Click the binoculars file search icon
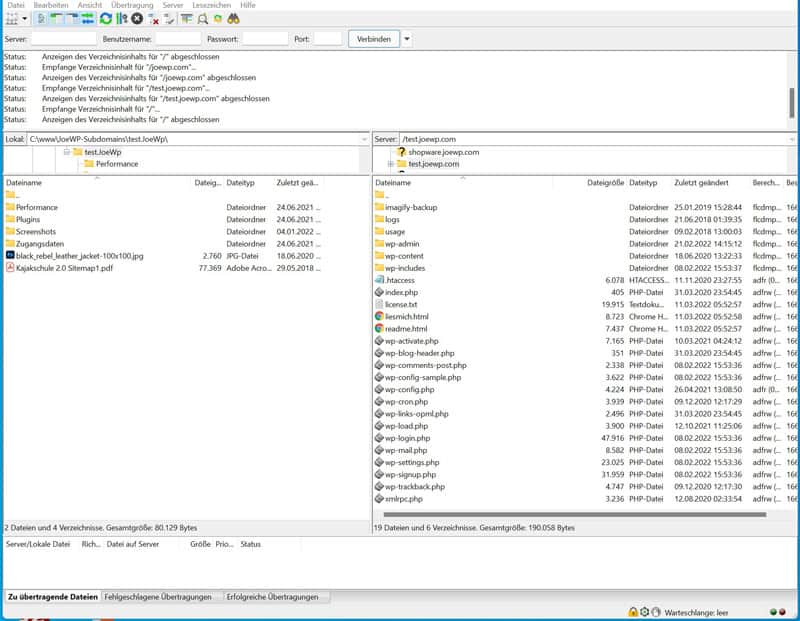The image size is (800, 621). tap(233, 19)
